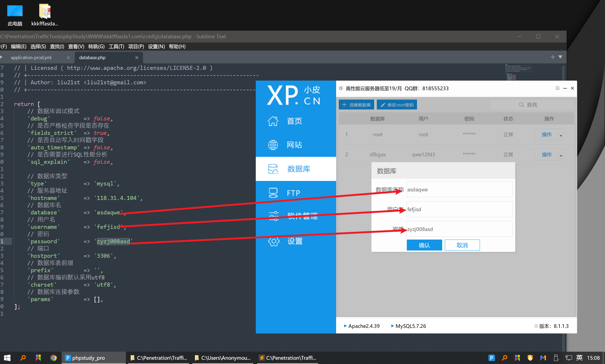This screenshot has height=364, width=605.
Task: Click the 修改root密码 button
Action: click(397, 105)
